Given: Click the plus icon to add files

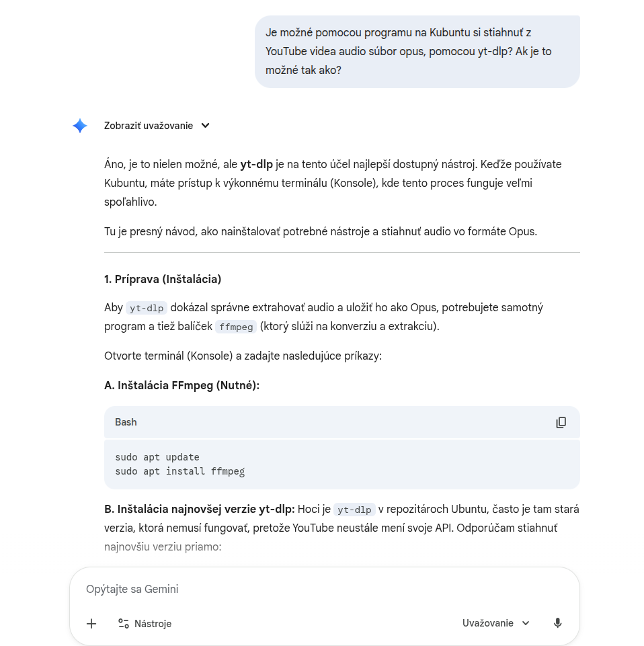Looking at the screenshot, I should click(x=91, y=624).
